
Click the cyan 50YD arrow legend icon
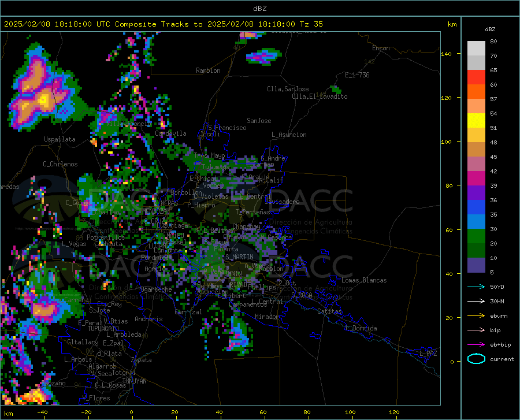(x=476, y=287)
